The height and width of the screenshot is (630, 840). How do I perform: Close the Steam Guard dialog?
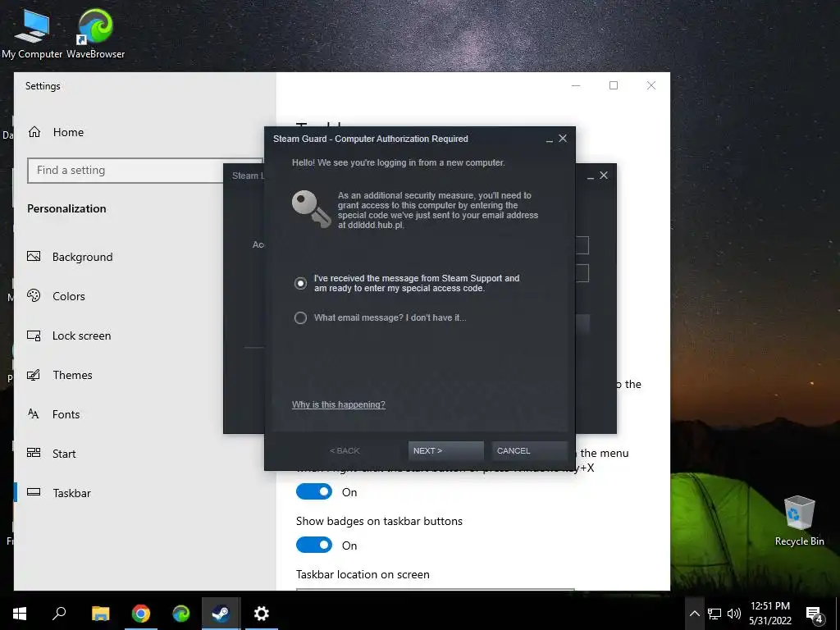(563, 138)
